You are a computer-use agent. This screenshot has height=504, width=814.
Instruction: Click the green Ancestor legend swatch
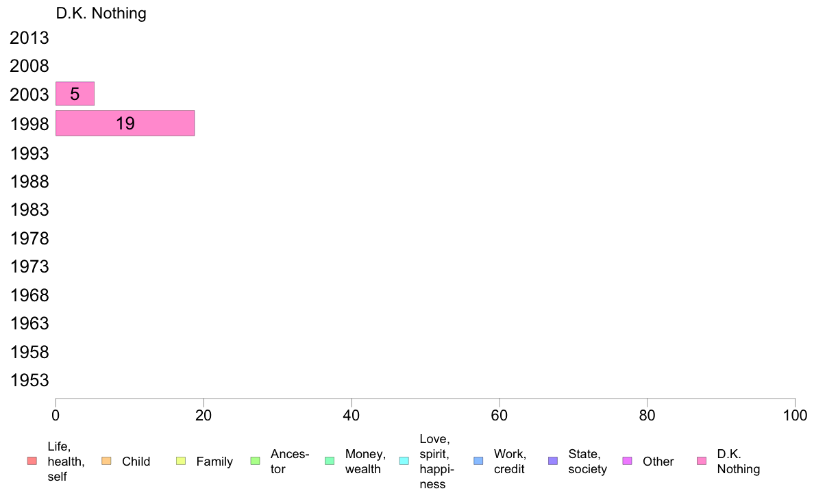coord(255,461)
